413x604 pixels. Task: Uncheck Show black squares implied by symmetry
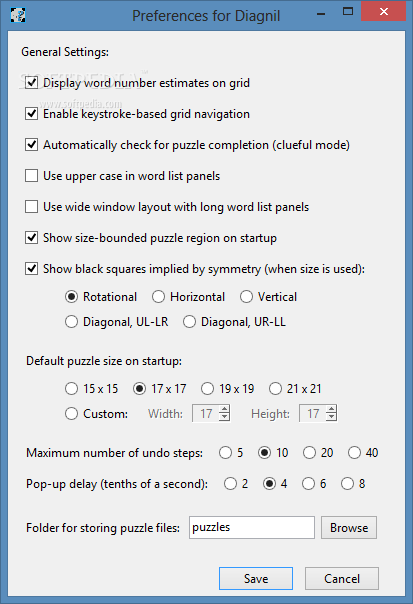tap(32, 269)
